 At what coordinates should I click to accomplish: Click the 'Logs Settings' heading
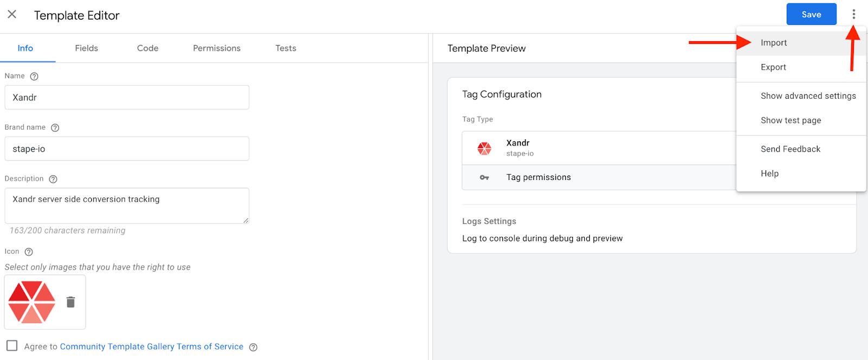click(489, 221)
